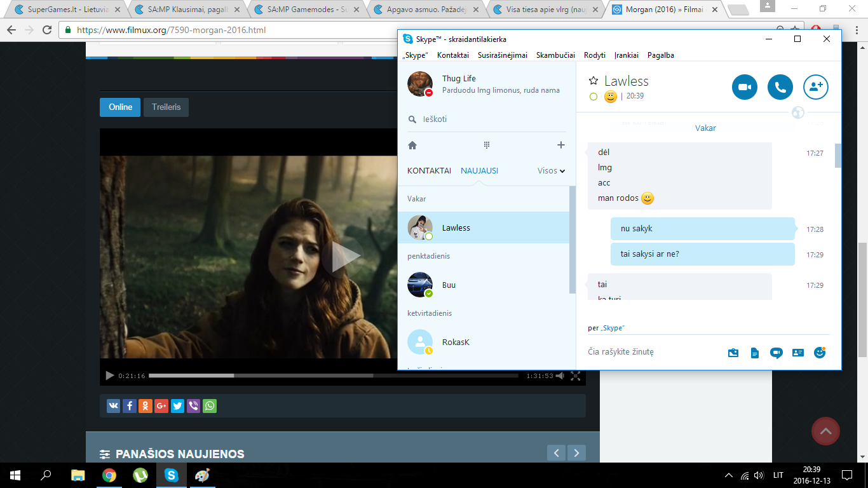Screen dimensions: 868x488
Task: Open the Paint app on the taskbar
Action: point(201,475)
